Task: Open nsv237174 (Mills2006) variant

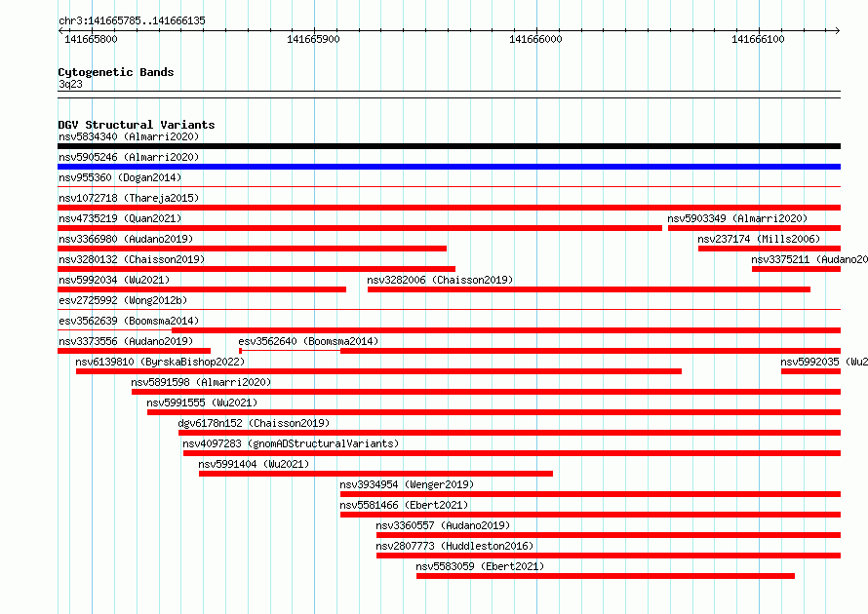Action: [x=759, y=239]
